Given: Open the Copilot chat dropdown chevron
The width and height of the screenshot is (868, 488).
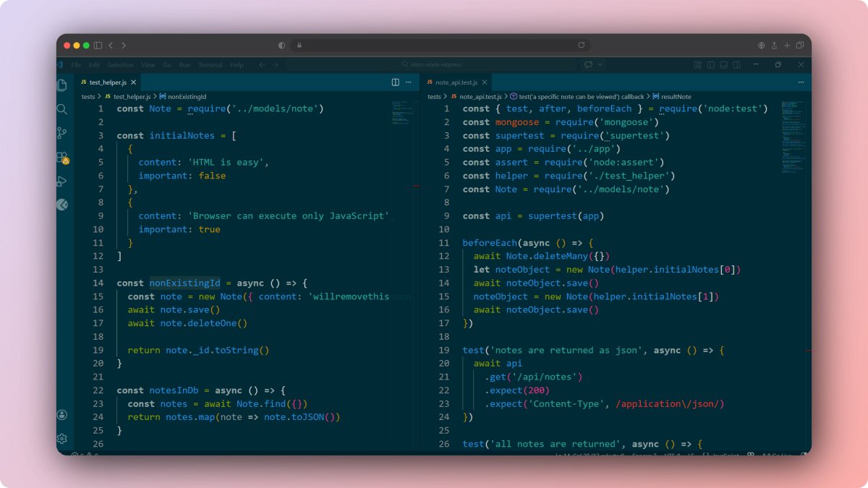Looking at the screenshot, I should click(600, 64).
